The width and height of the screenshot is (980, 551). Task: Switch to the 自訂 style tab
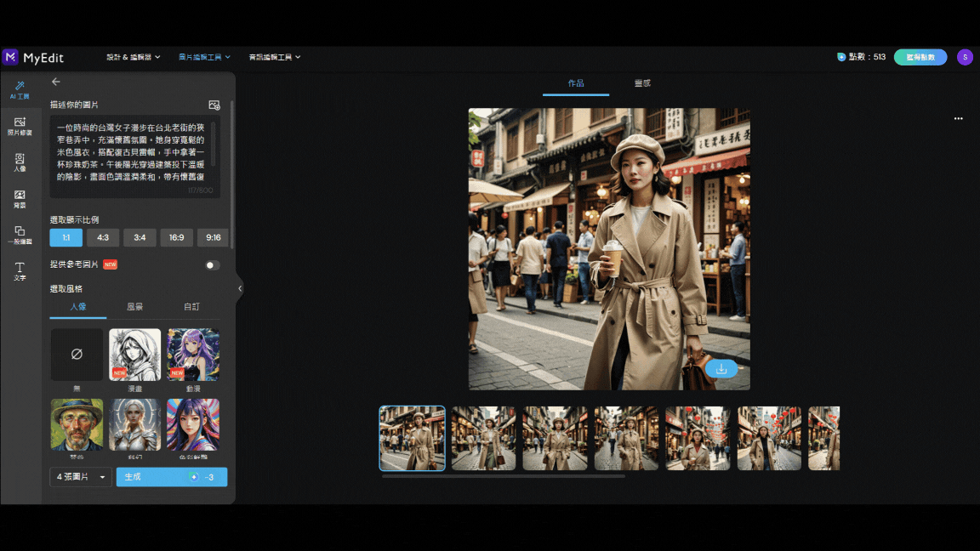(x=192, y=307)
